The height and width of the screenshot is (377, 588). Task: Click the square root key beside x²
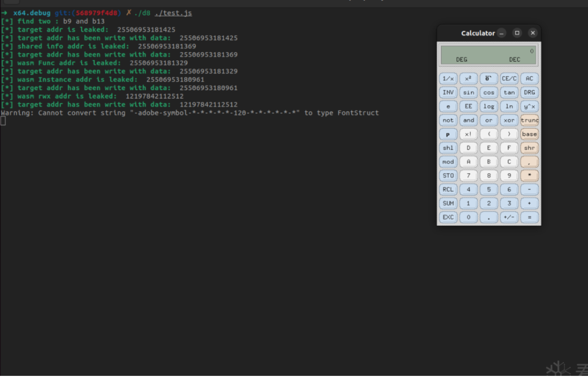488,78
